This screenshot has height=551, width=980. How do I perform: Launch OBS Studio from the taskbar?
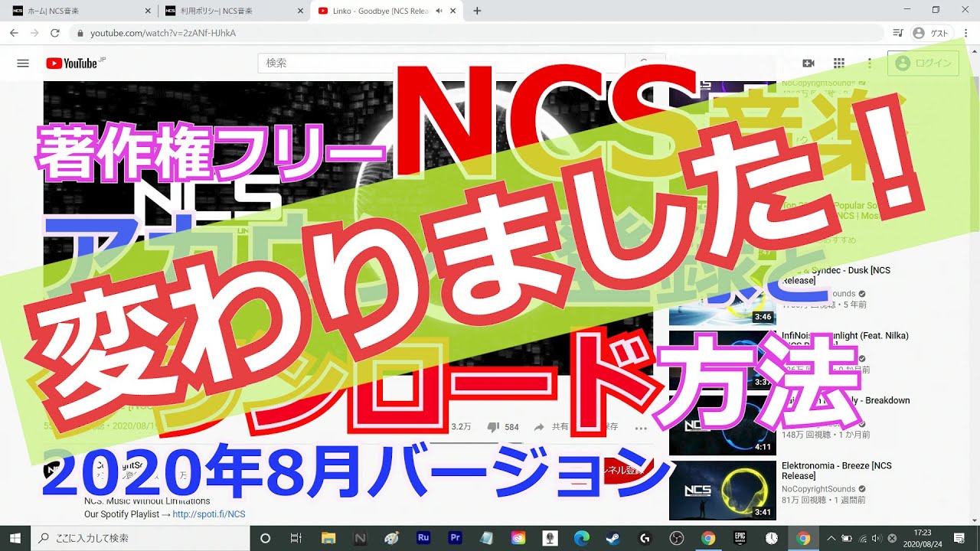(676, 538)
